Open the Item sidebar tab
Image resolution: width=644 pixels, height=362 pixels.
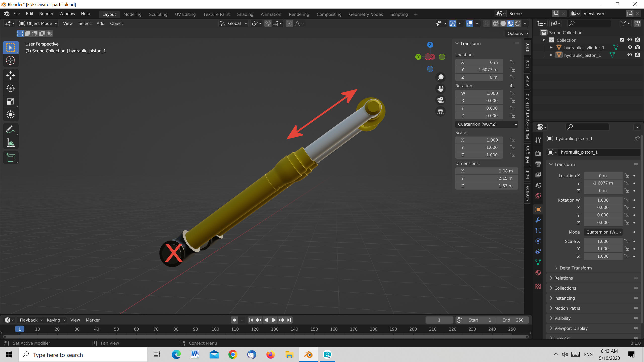click(528, 47)
